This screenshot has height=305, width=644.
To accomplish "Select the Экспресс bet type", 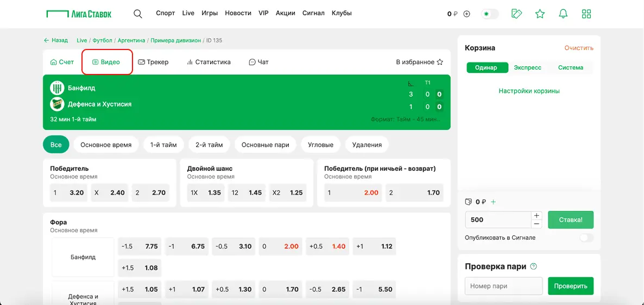I will click(527, 67).
